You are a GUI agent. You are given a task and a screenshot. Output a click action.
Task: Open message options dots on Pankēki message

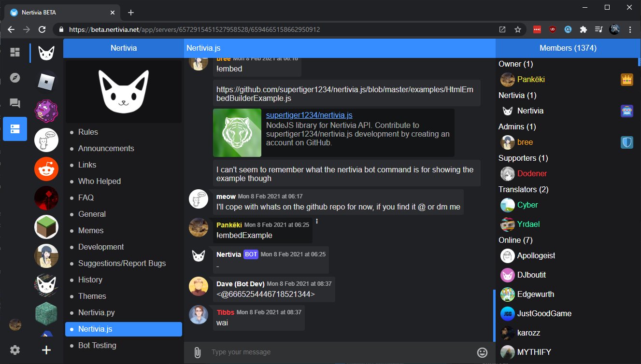(317, 221)
